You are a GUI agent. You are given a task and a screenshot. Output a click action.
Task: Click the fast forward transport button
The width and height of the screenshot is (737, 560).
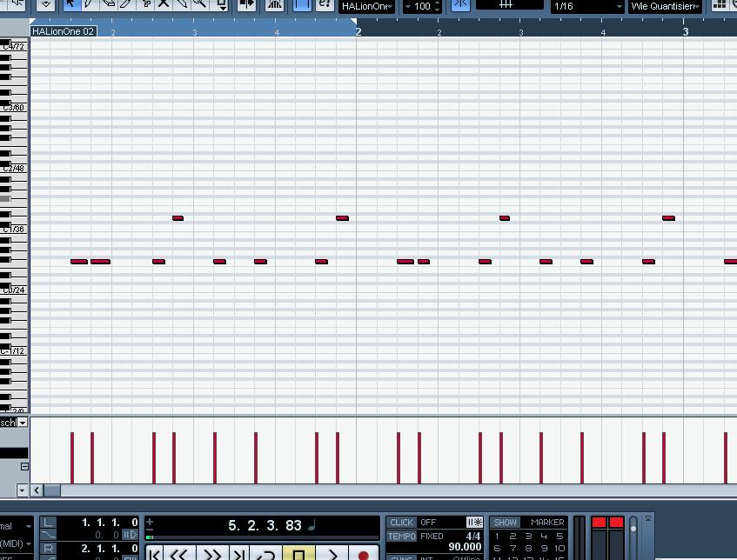[211, 554]
